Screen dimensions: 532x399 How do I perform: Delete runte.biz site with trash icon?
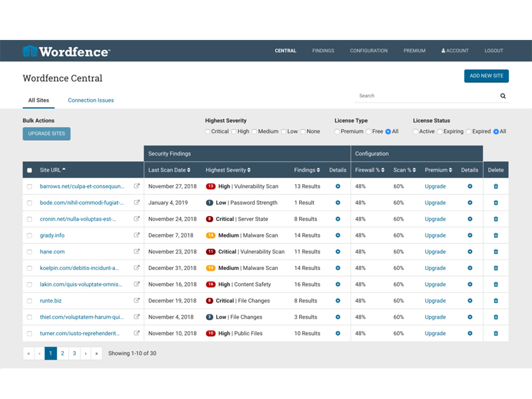pyautogui.click(x=495, y=301)
